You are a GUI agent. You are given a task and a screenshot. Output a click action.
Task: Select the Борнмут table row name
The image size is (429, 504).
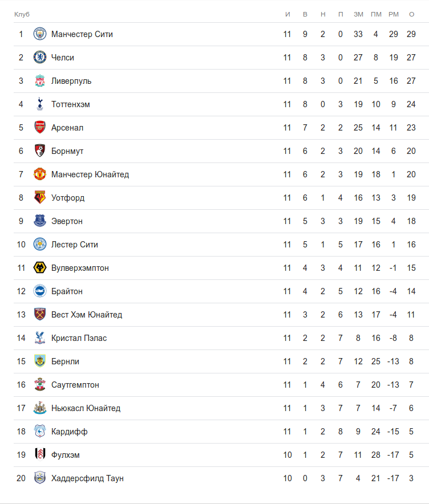(x=67, y=151)
